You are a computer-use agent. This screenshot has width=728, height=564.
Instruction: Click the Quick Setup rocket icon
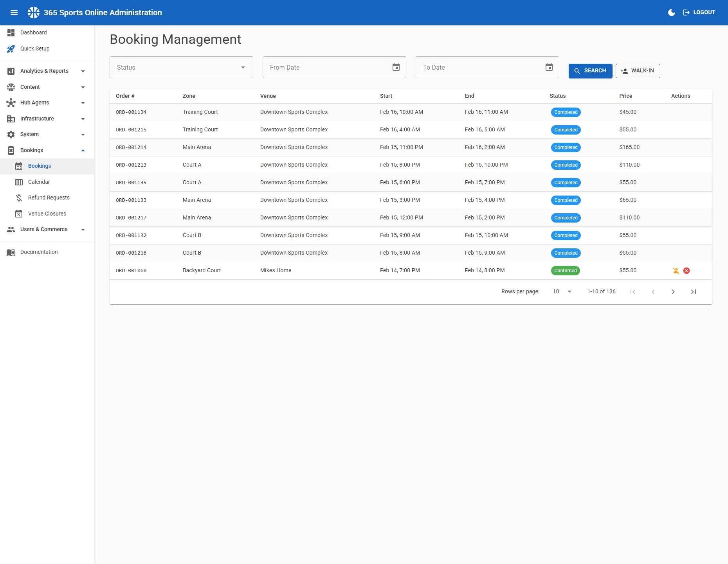point(11,49)
